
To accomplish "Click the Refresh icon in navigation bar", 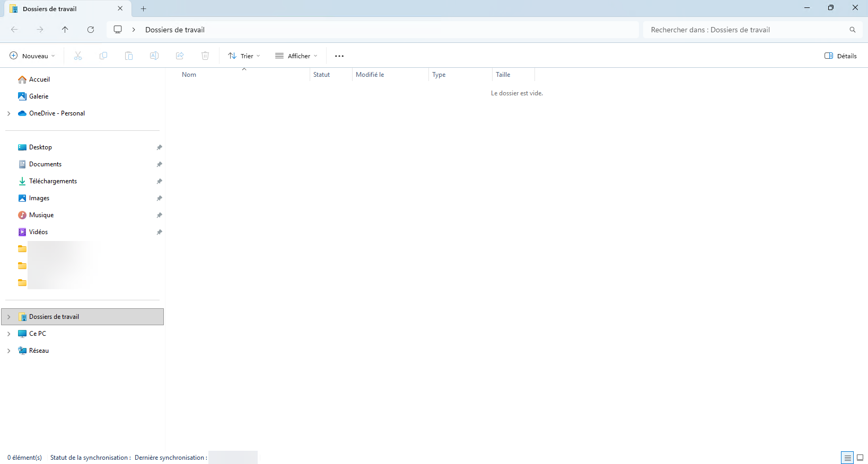I will (91, 30).
